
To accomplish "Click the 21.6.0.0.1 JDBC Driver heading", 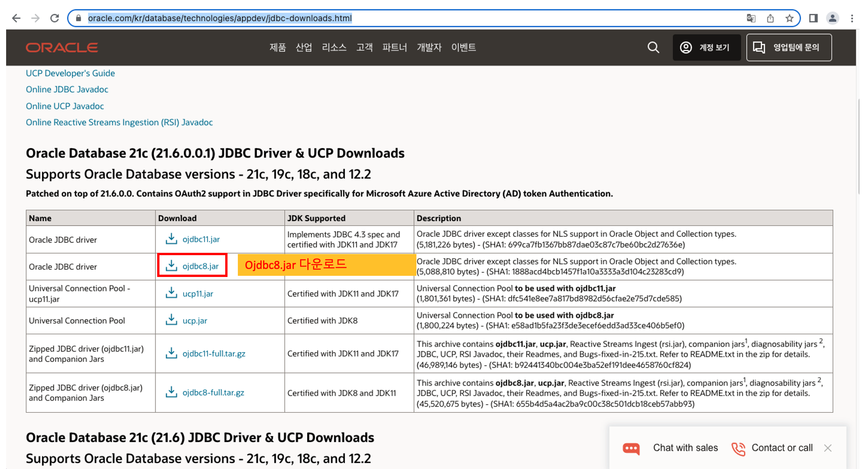I will click(215, 153).
